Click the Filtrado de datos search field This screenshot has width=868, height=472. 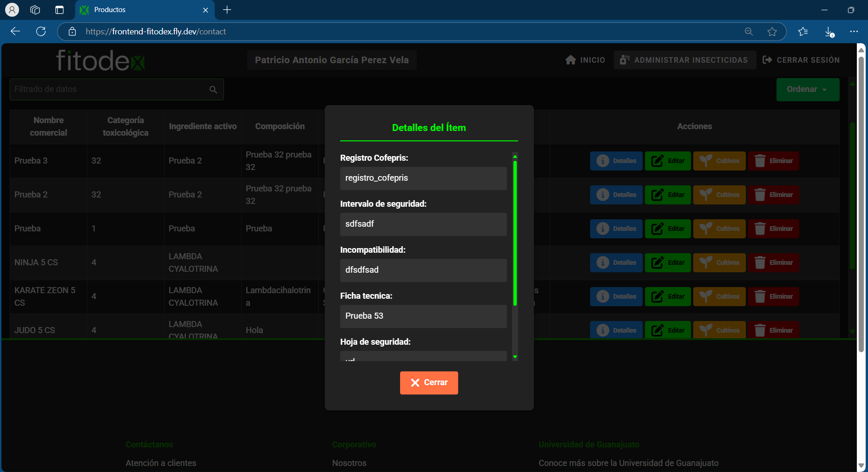pos(117,89)
